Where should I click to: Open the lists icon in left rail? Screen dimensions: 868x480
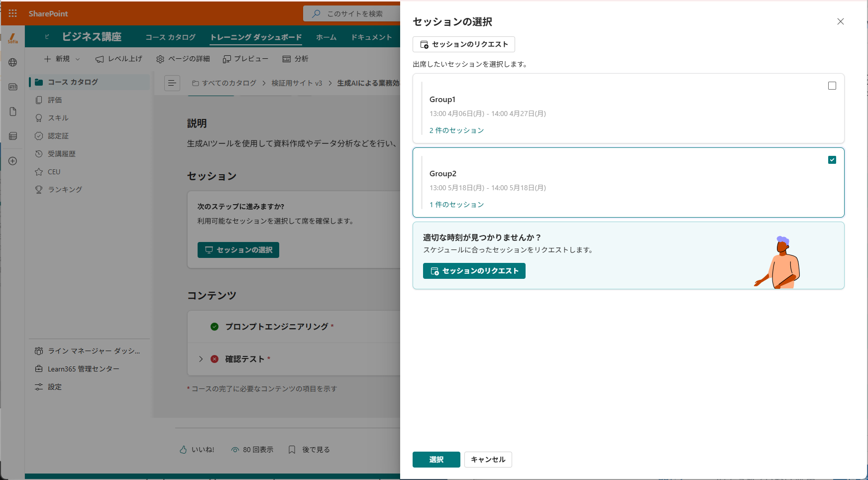[x=13, y=136]
